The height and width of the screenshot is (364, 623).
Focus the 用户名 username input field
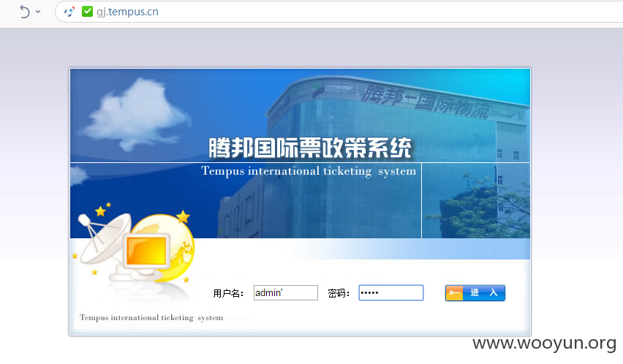point(286,293)
